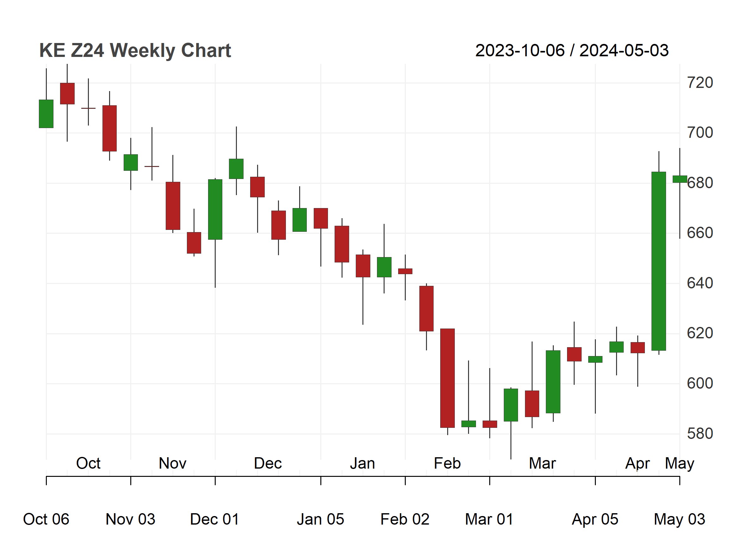Click the 720 price axis label
Image resolution: width=747 pixels, height=560 pixels.
[x=700, y=83]
